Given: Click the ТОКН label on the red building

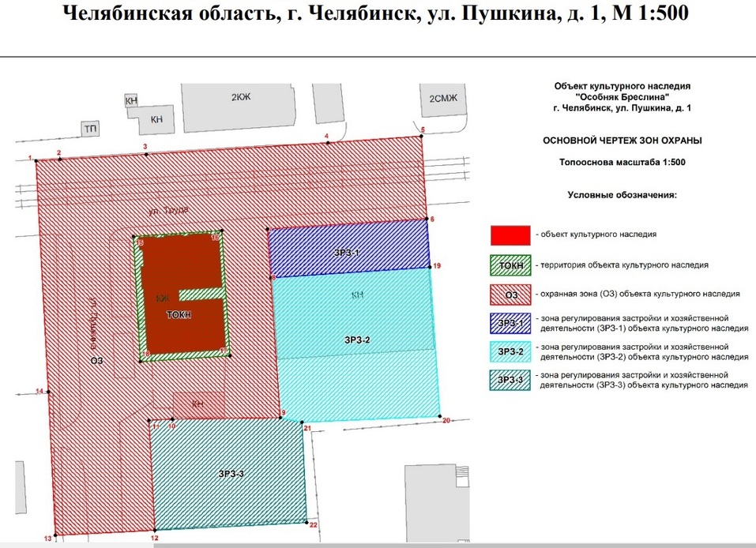Looking at the screenshot, I should coord(179,314).
